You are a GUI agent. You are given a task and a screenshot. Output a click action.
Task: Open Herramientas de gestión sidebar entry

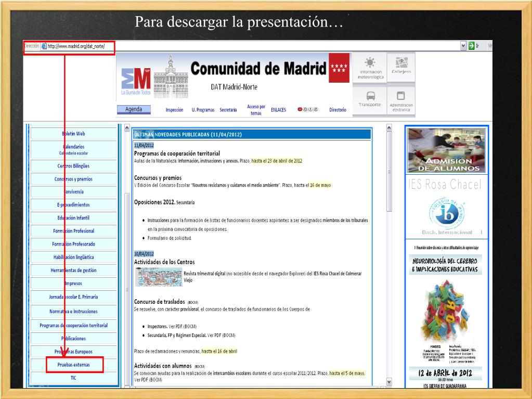tap(74, 271)
